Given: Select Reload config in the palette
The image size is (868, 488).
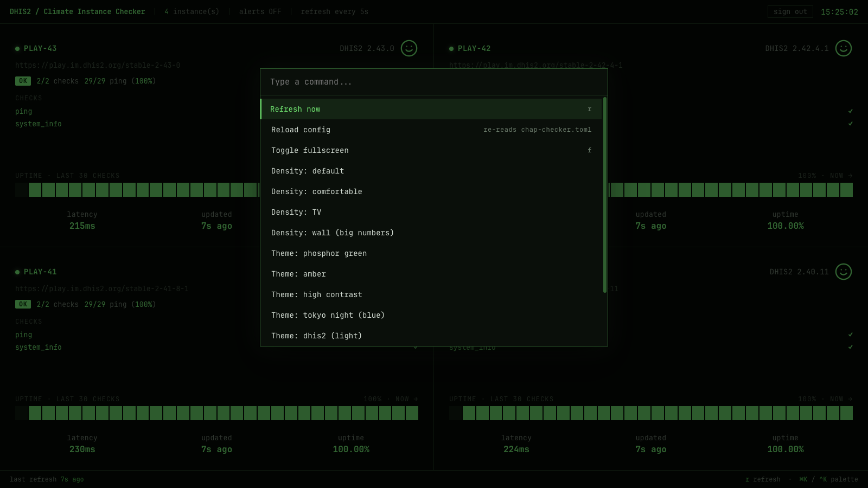Looking at the screenshot, I should pyautogui.click(x=431, y=130).
